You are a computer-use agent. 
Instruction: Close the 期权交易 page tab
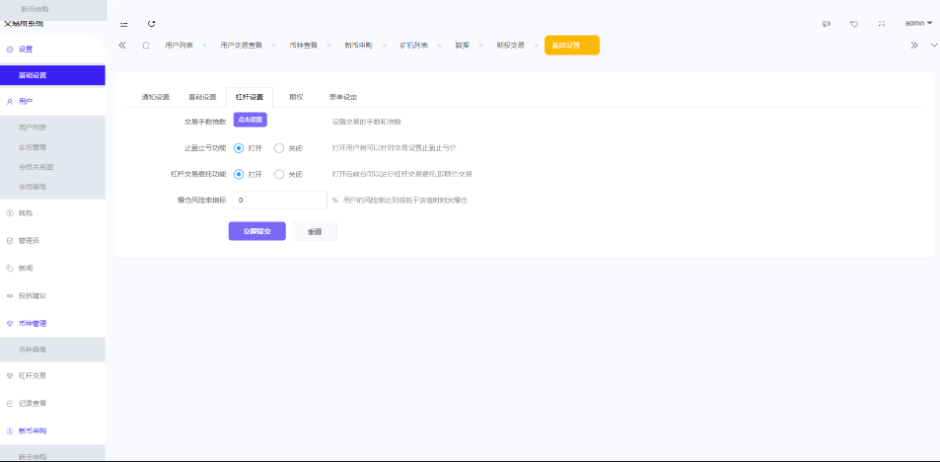[536, 46]
